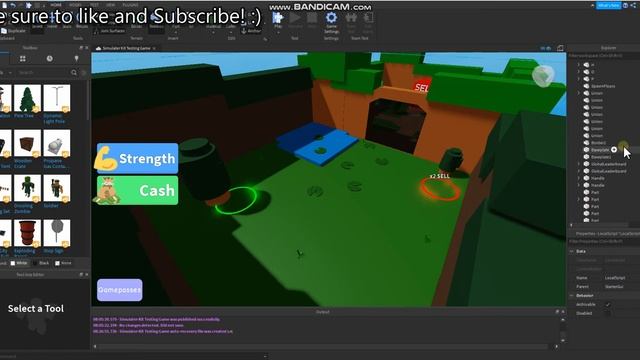Click the help icon next to What's New
The height and width of the screenshot is (360, 640).
coord(625,5)
